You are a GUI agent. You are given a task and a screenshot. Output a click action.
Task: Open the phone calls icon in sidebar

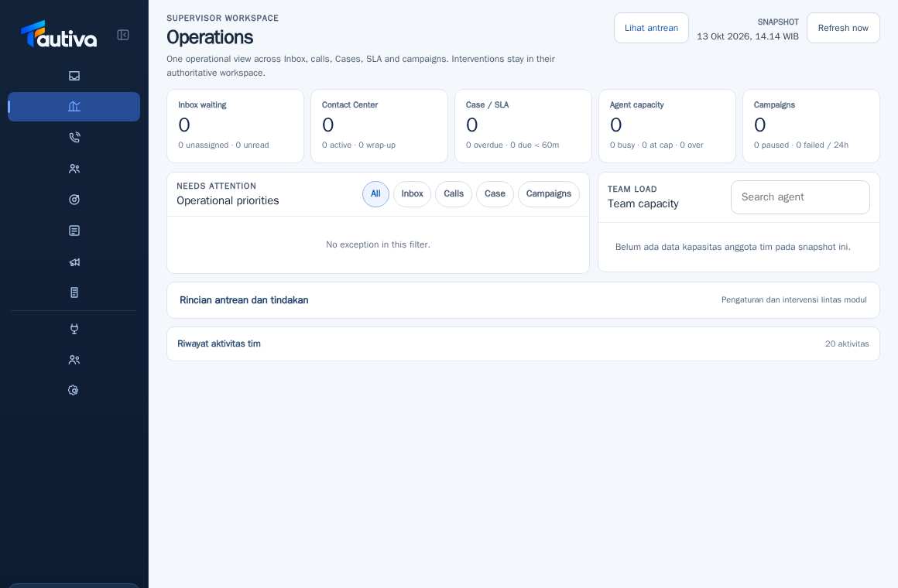pyautogui.click(x=74, y=138)
